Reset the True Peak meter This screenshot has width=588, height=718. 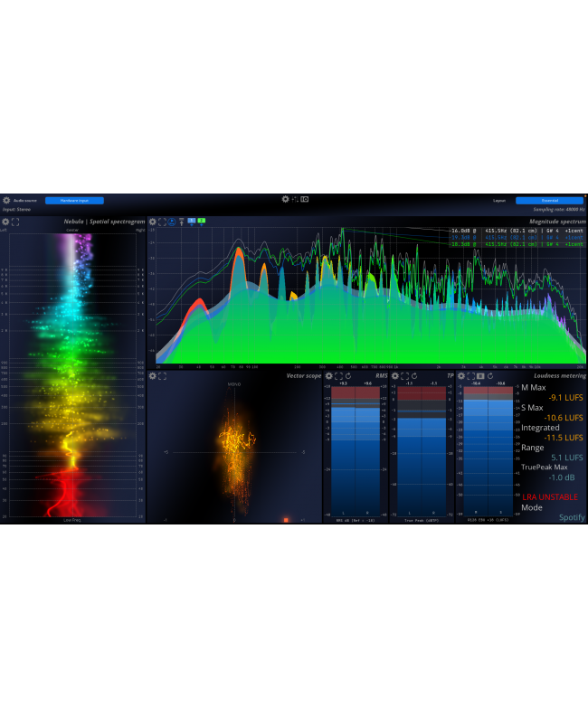[x=414, y=376]
